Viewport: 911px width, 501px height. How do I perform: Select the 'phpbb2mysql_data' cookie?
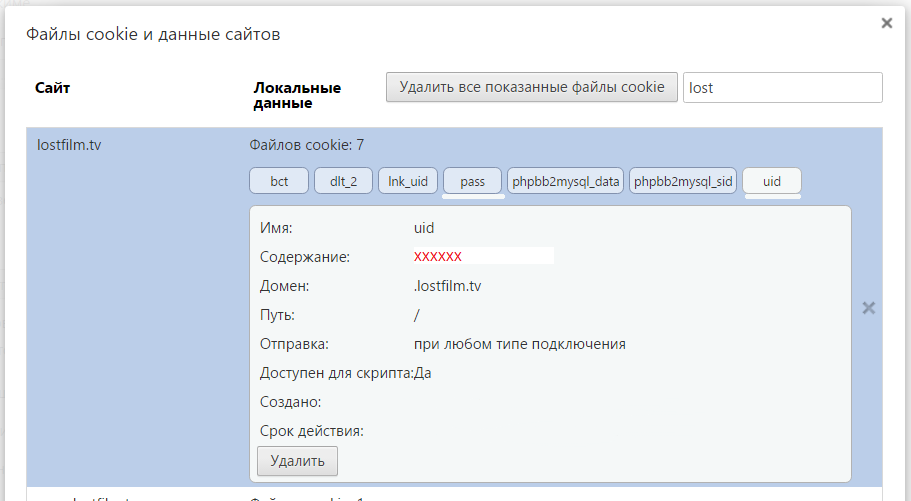coord(565,181)
